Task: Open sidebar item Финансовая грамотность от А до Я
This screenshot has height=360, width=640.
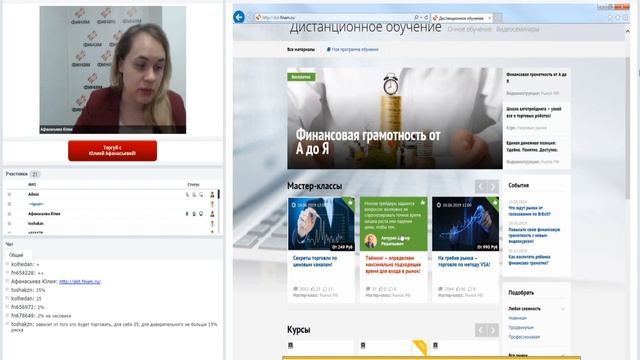Action: (536, 78)
